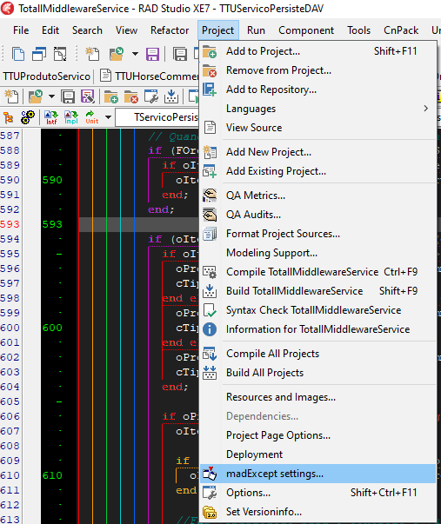Image resolution: width=441 pixels, height=524 pixels.
Task: Select Format Project Sources entry
Action: 318,234
